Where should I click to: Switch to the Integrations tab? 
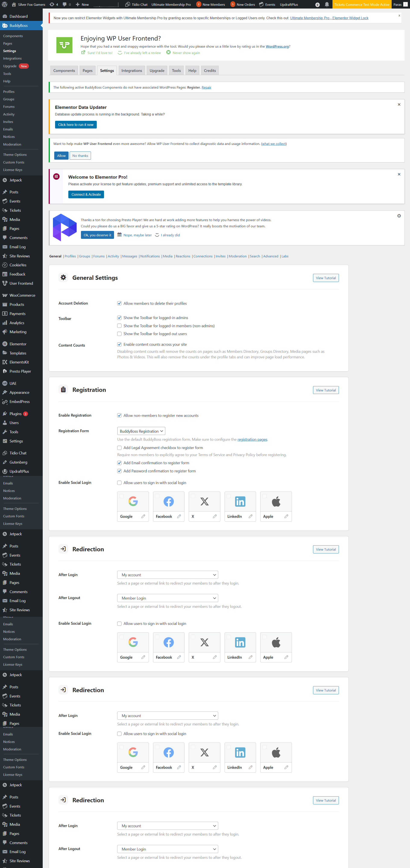pos(132,70)
